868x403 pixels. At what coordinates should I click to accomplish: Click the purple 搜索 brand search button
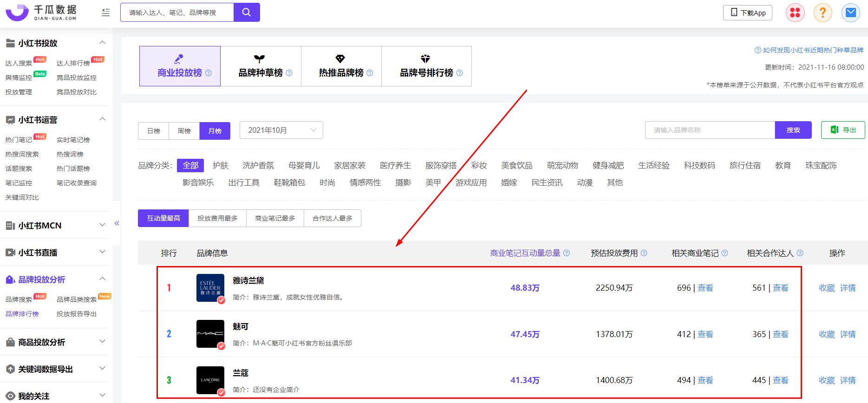pos(793,130)
